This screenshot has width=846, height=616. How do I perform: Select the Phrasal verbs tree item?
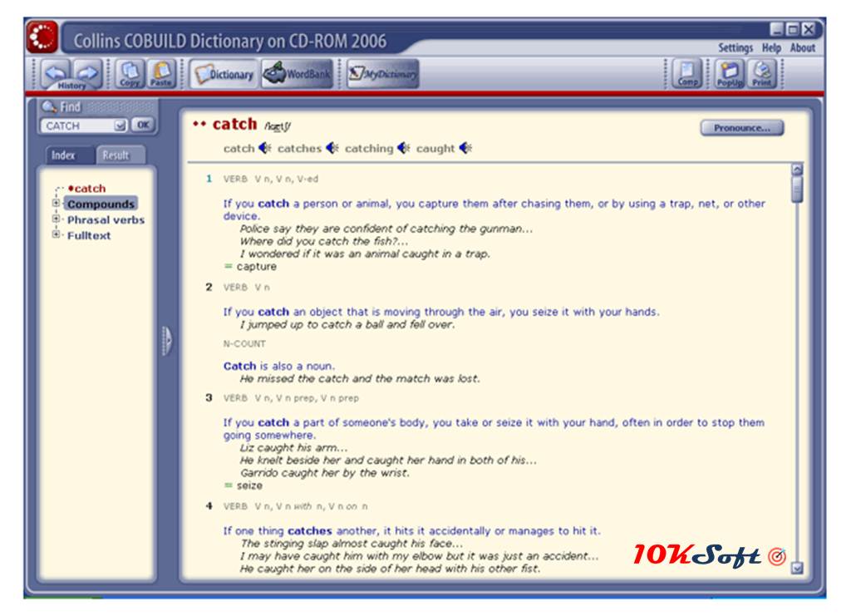point(106,219)
